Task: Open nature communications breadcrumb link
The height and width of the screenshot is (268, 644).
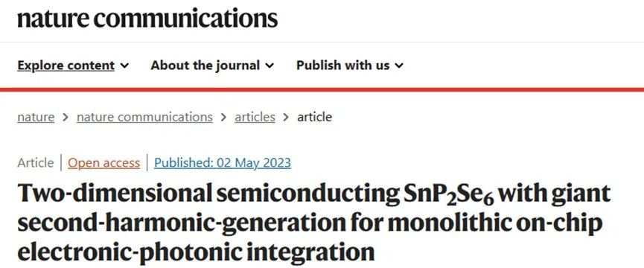Action: (x=144, y=117)
